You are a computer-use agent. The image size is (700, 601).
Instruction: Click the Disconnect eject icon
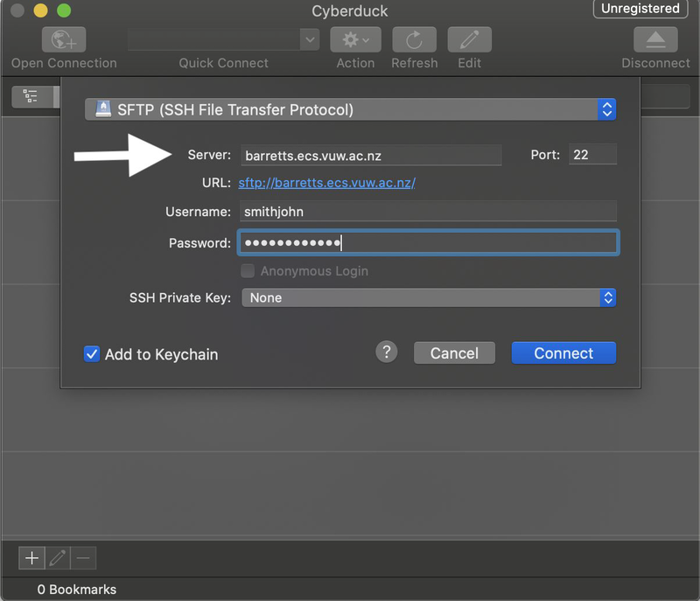655,39
